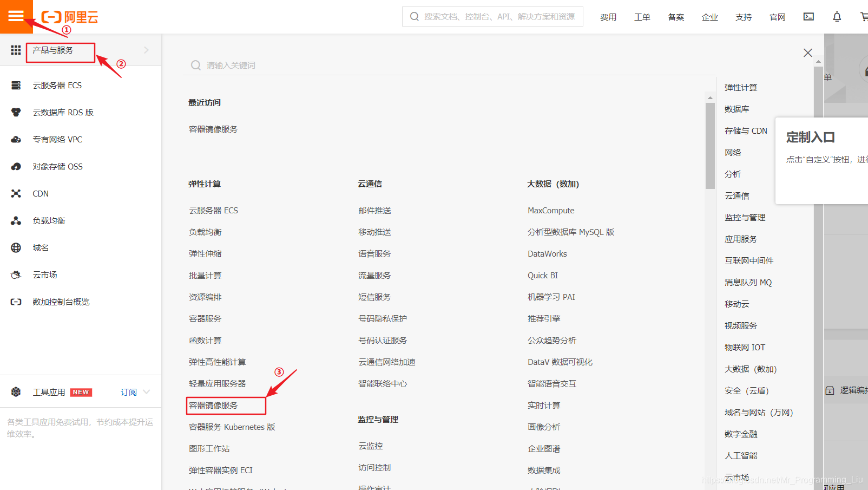The image size is (868, 490).
Task: Click the magnifier icon in product keyword search
Action: (x=196, y=66)
